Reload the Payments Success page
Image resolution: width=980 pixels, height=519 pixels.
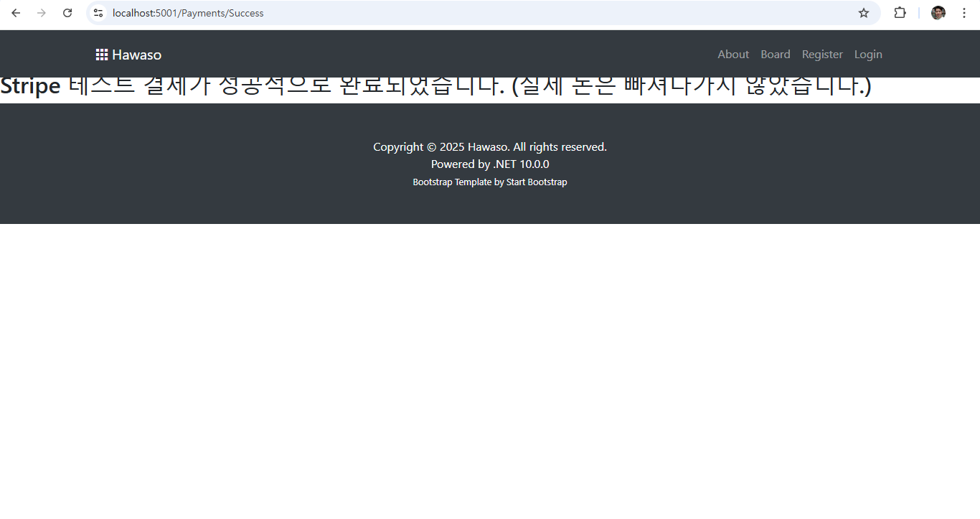coord(67,13)
